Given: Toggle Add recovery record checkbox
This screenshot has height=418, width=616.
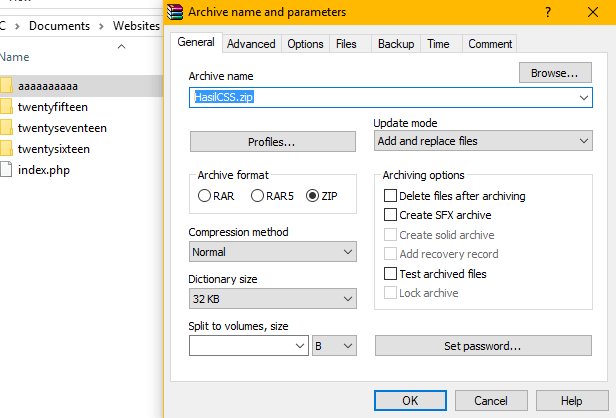Looking at the screenshot, I should pyautogui.click(x=390, y=254).
